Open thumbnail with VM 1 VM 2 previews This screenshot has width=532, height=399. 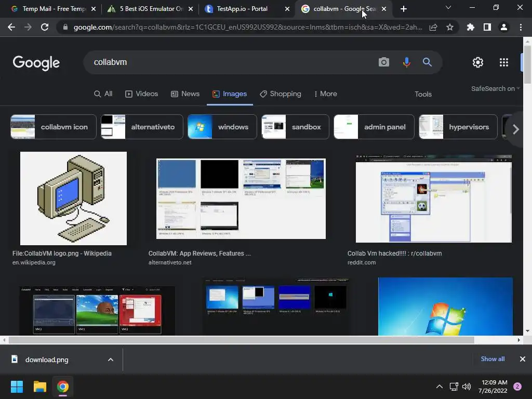pos(97,311)
